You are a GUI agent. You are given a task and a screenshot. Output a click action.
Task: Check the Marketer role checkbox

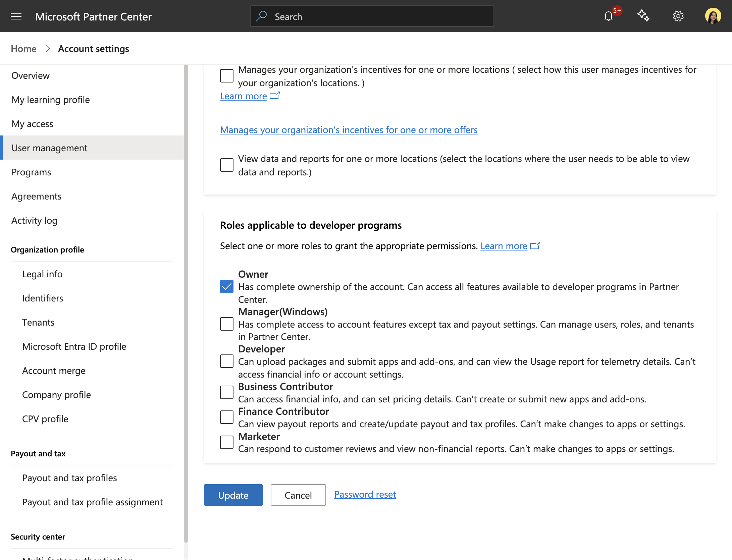click(227, 442)
